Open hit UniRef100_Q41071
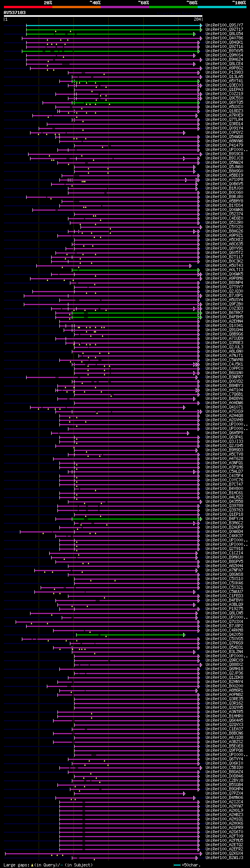The width and height of the screenshot is (250, 868). 224,407
